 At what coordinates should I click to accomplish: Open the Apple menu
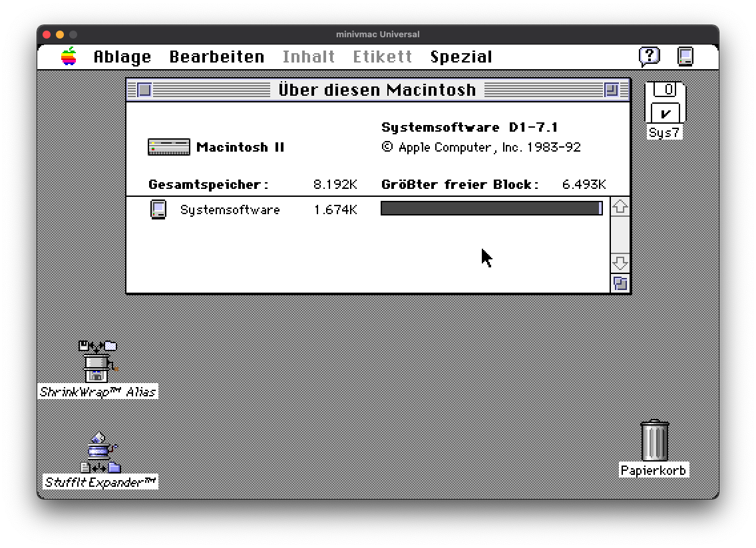point(69,57)
